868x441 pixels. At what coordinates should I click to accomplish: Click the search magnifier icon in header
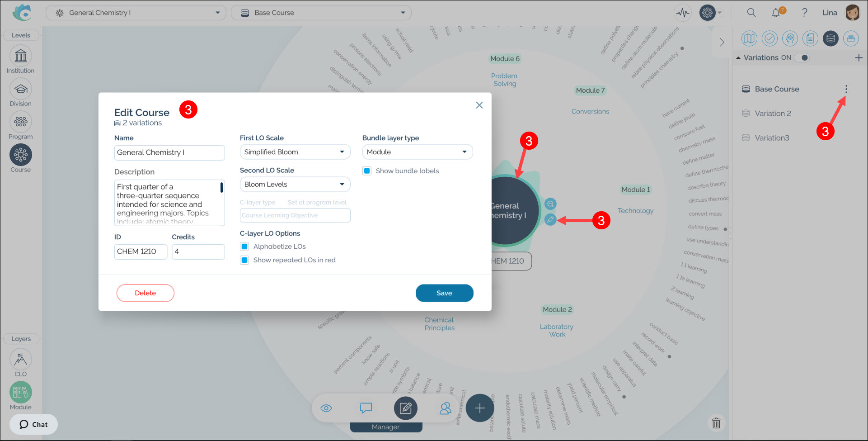751,13
